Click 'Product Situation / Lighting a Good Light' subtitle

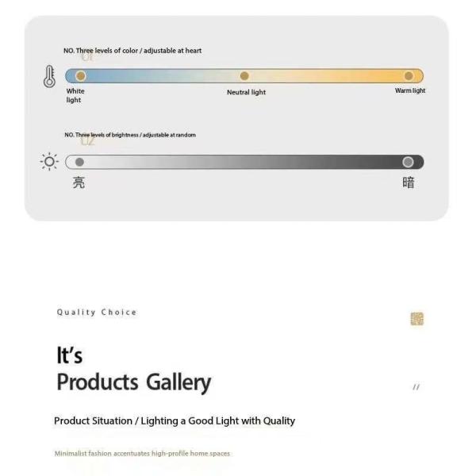click(175, 420)
